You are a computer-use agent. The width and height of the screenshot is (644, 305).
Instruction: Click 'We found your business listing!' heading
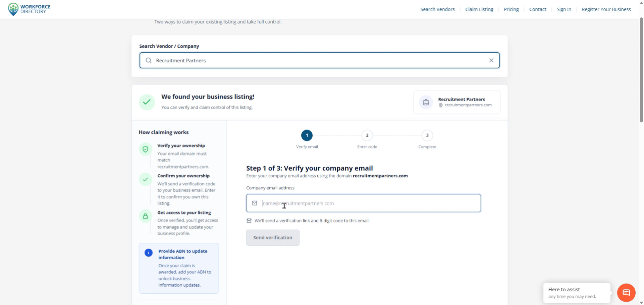[208, 97]
